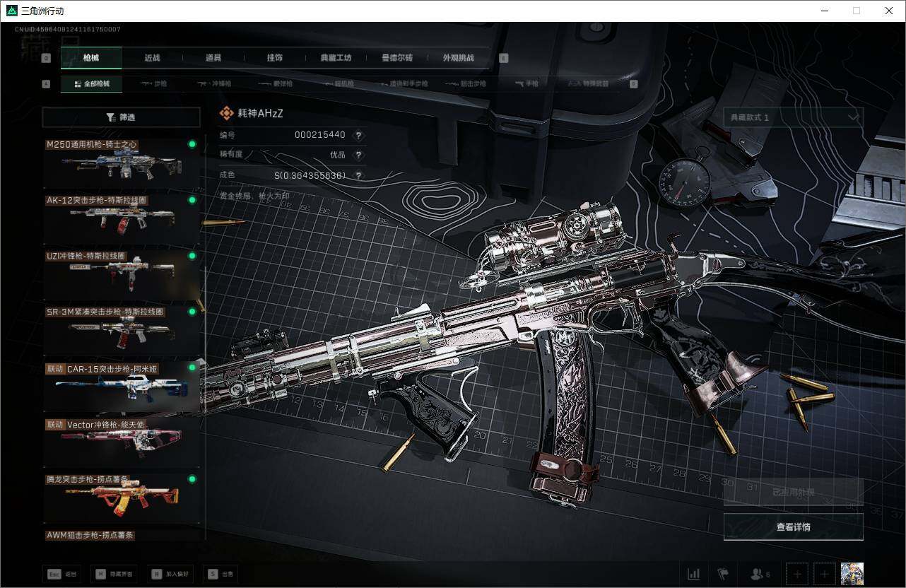Switch to the 道具 tab
This screenshot has height=588, width=906.
click(213, 58)
